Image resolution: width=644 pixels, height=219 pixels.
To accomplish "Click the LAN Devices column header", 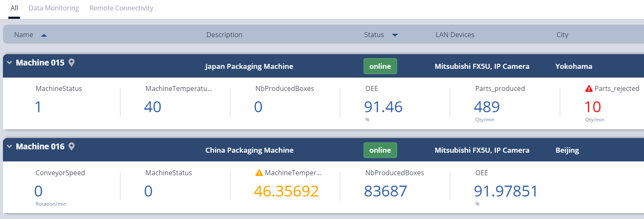I will point(455,35).
